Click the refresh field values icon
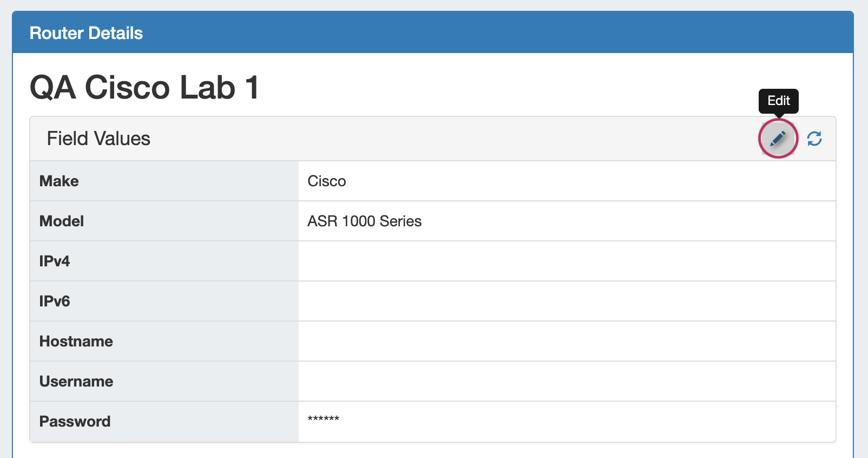This screenshot has width=868, height=458. pos(814,139)
